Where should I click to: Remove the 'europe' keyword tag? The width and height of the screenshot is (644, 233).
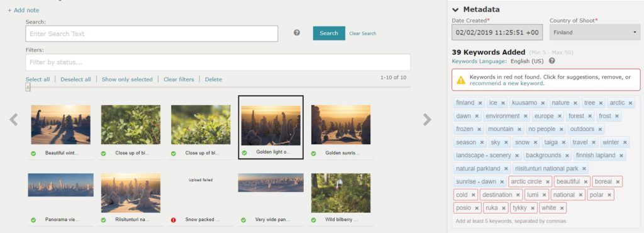click(559, 116)
